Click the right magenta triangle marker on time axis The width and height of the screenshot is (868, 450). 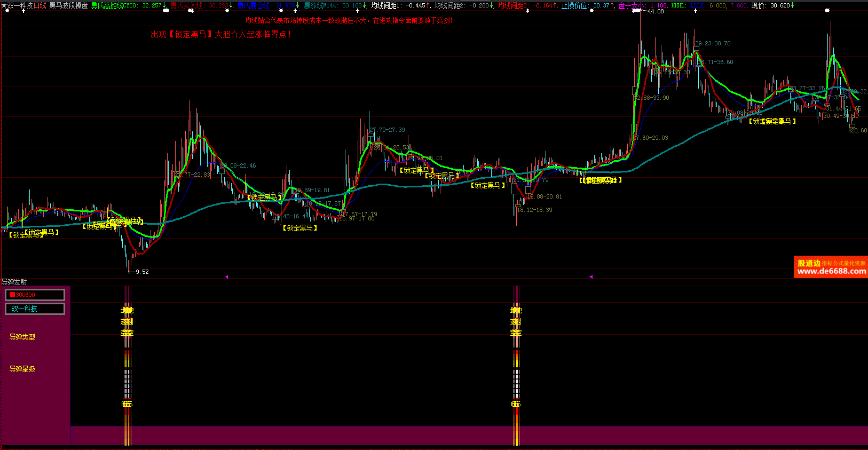pos(590,277)
